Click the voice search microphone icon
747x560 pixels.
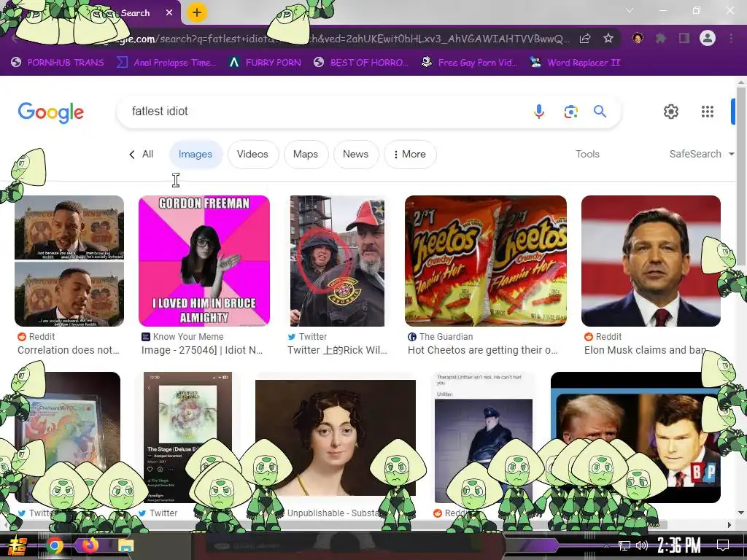(539, 112)
